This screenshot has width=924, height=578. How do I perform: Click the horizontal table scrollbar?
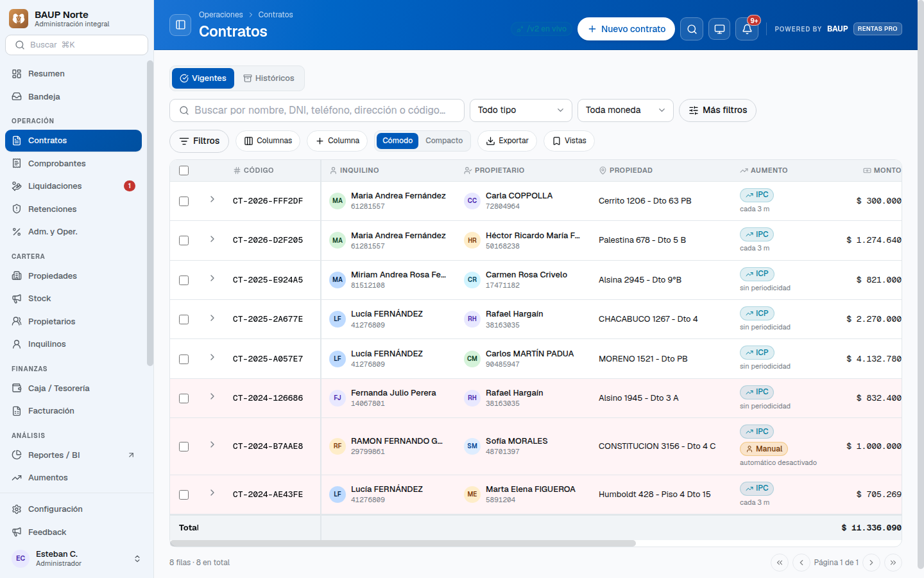(x=403, y=543)
